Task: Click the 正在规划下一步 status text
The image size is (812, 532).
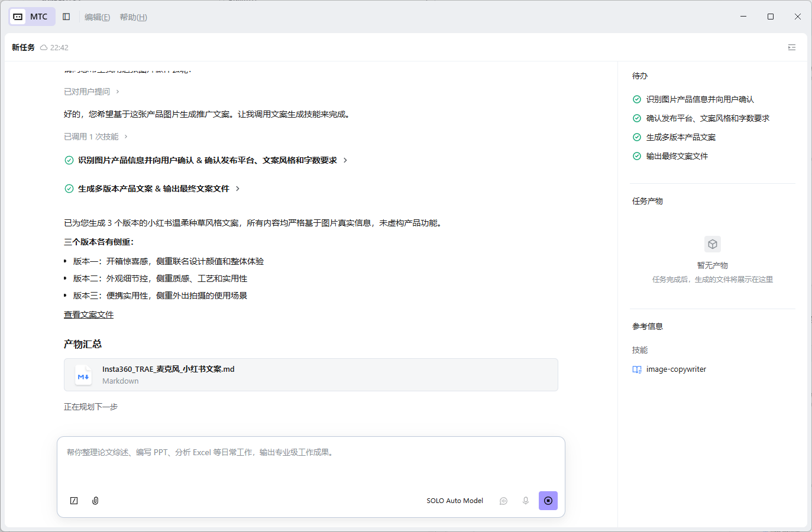Action: pos(91,407)
